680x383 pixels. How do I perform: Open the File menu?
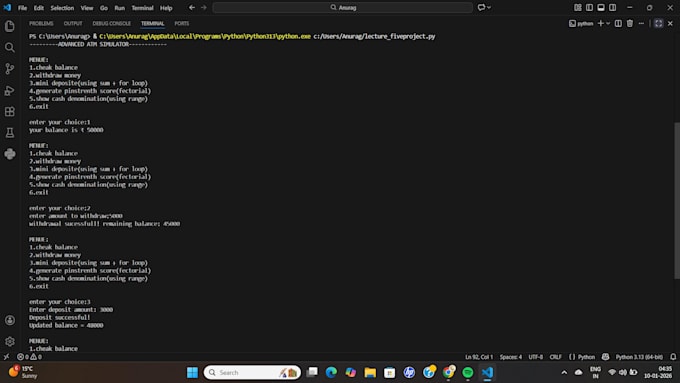point(22,8)
